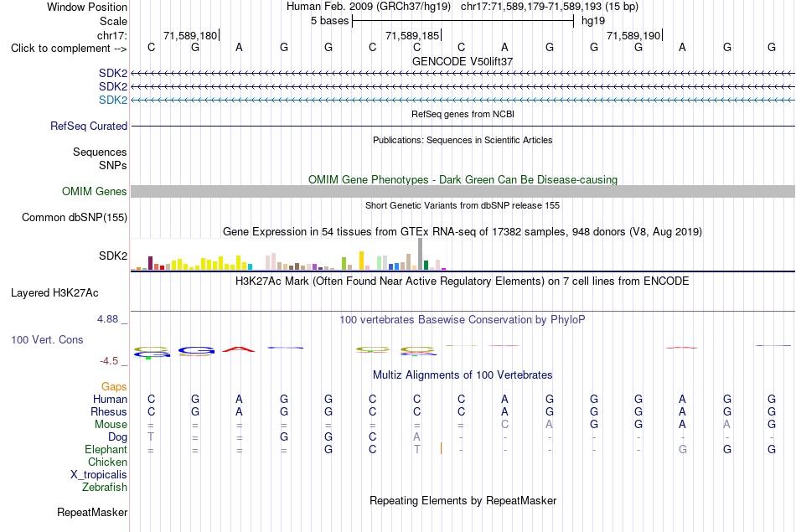Select the Elephant species label
The width and height of the screenshot is (796, 532).
coord(106,450)
